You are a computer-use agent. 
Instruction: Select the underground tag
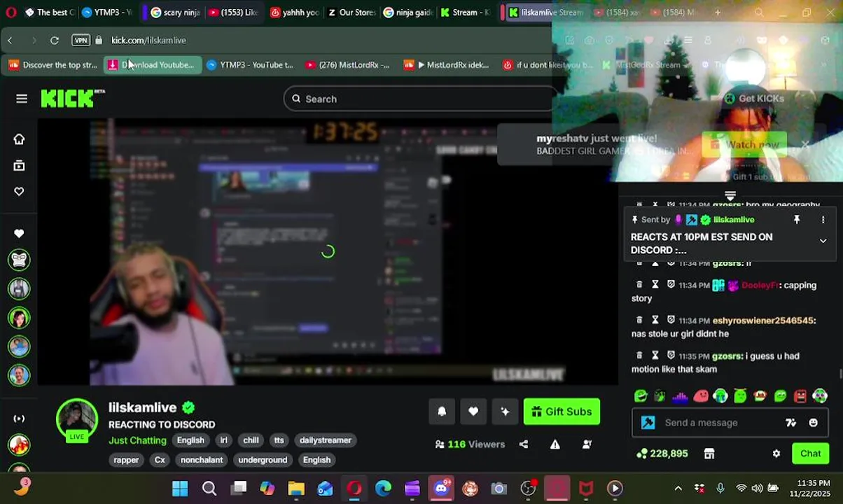[263, 460]
